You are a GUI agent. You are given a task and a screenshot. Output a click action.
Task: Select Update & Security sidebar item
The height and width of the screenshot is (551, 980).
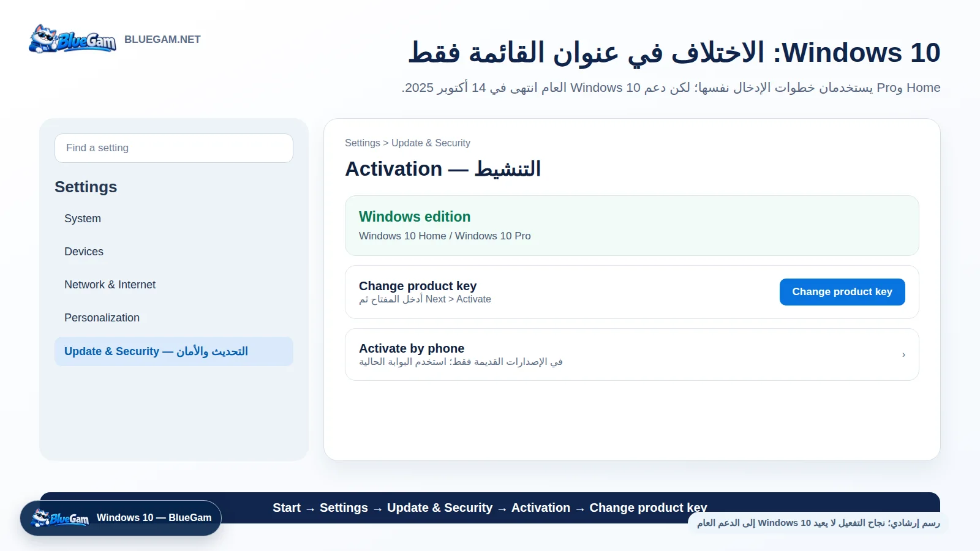[x=174, y=351]
